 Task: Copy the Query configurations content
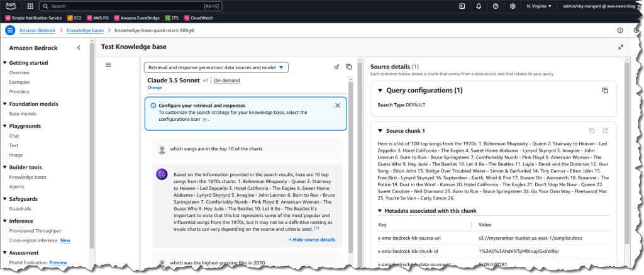(605, 91)
